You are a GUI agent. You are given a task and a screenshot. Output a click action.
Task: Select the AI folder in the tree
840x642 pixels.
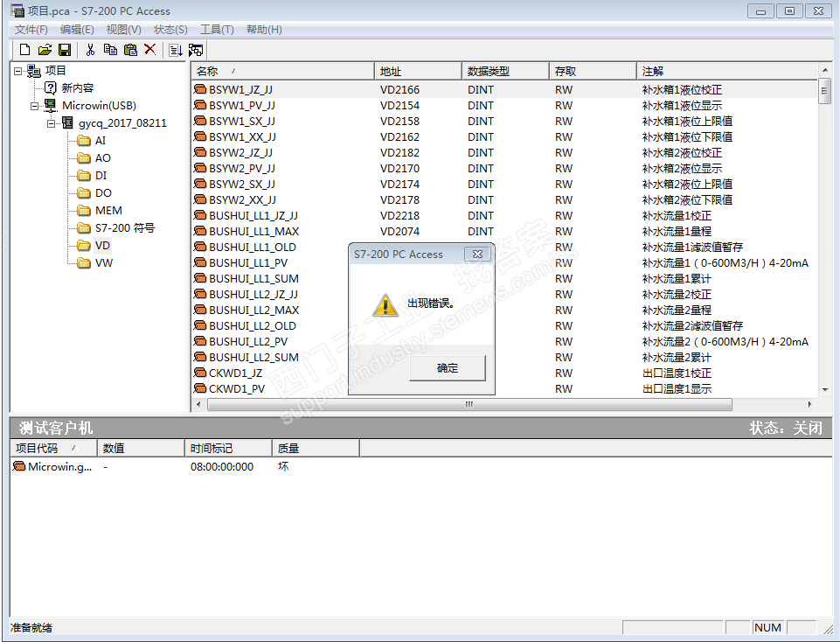[92, 141]
